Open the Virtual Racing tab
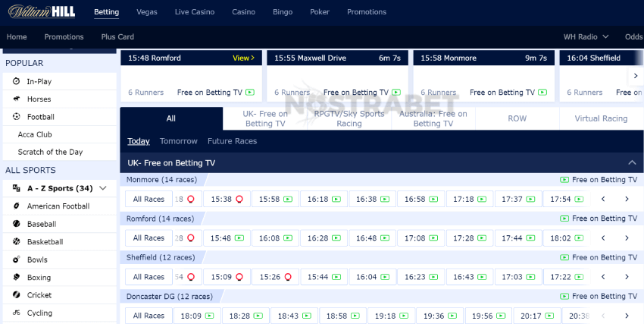This screenshot has width=644, height=324. pyautogui.click(x=601, y=118)
